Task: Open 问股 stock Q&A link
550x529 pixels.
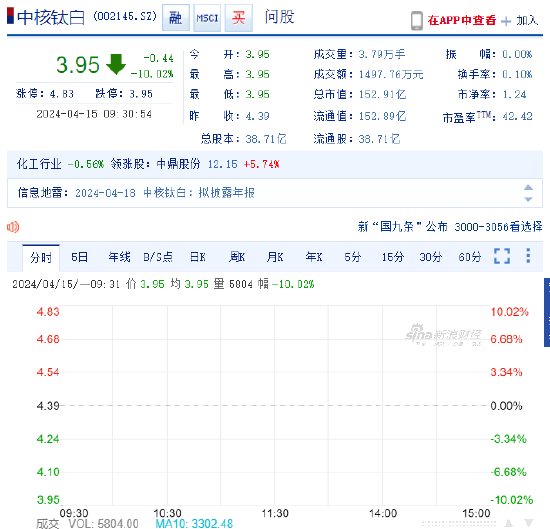Action: (x=279, y=17)
